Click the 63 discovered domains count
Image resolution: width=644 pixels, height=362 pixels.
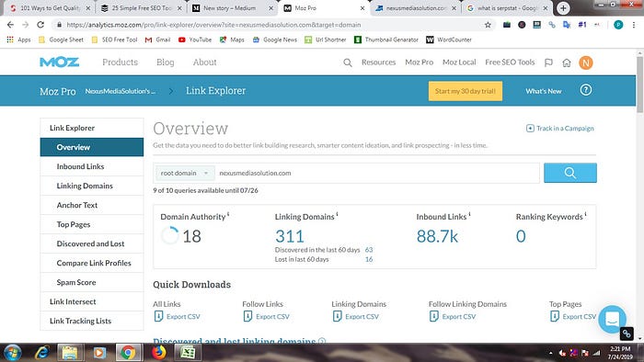click(x=369, y=250)
